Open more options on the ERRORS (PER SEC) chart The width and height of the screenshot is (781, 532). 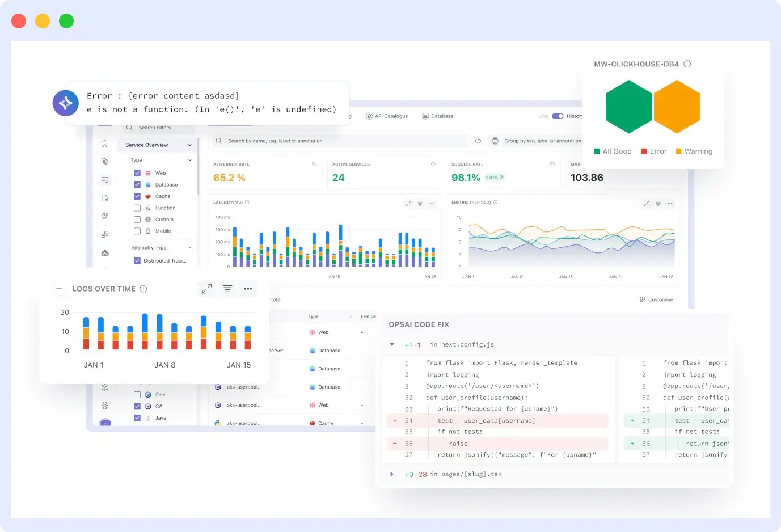(x=670, y=203)
